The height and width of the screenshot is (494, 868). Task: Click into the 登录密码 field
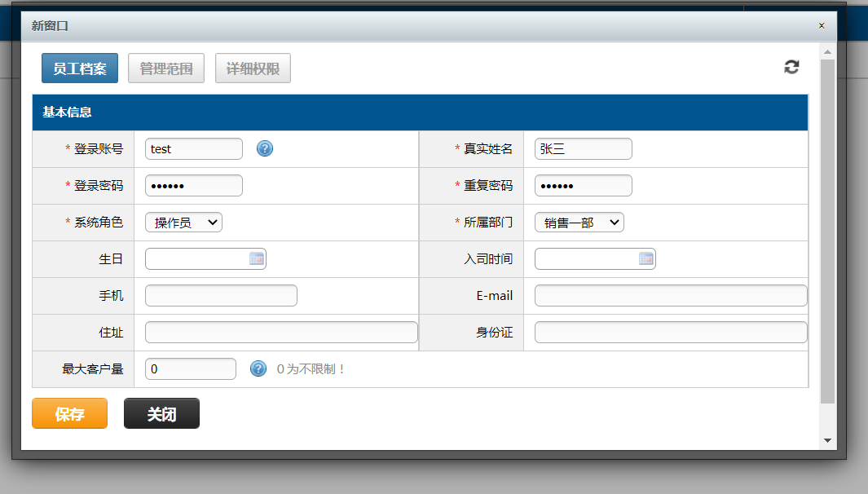194,186
